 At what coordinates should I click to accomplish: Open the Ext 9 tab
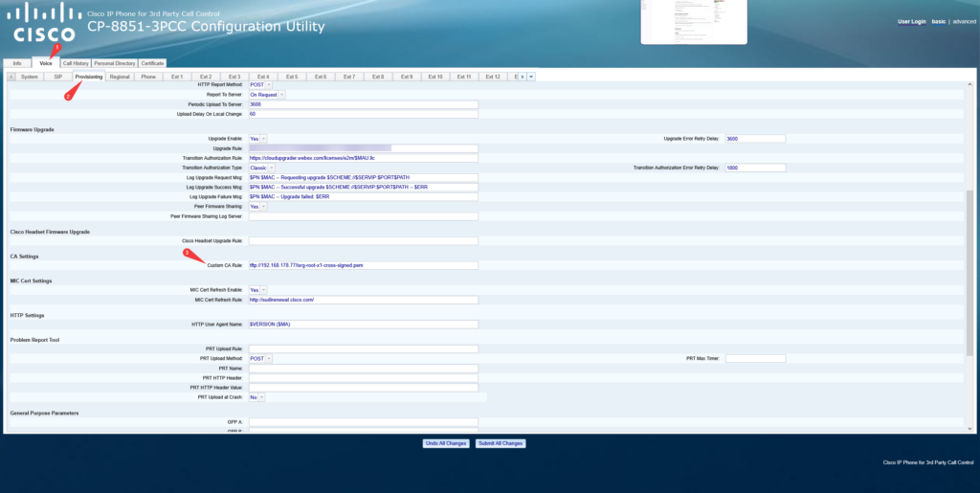point(407,77)
